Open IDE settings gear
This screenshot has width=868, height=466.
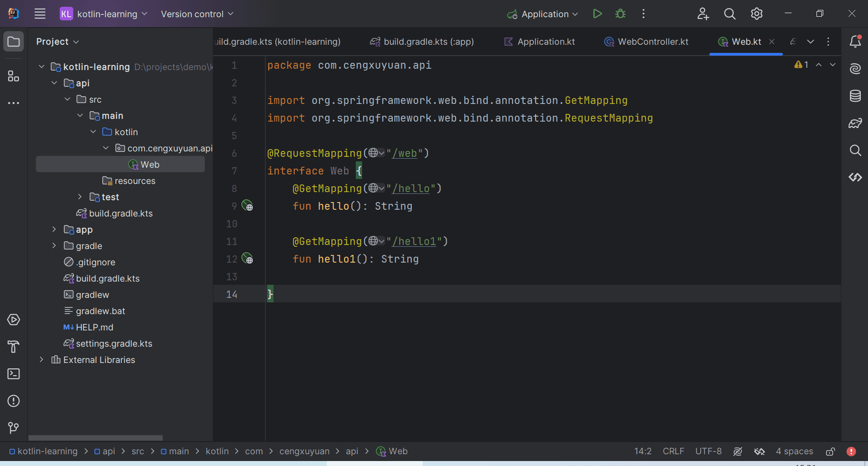tap(757, 14)
